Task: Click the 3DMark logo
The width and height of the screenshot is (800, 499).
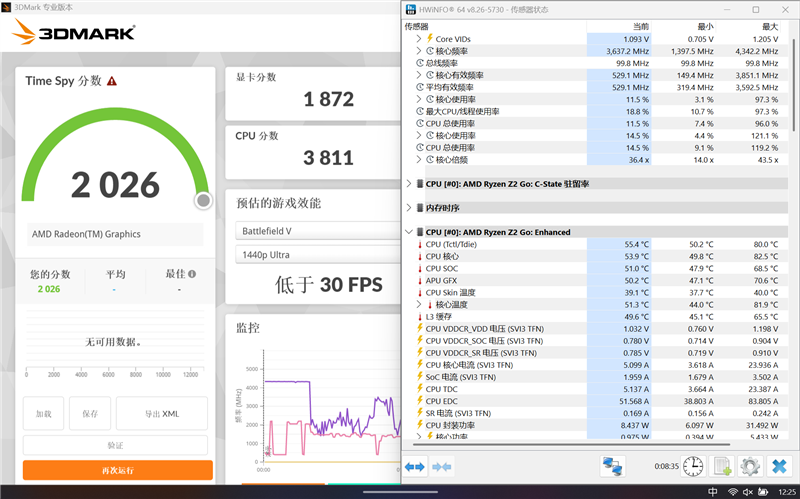Action: pos(73,32)
